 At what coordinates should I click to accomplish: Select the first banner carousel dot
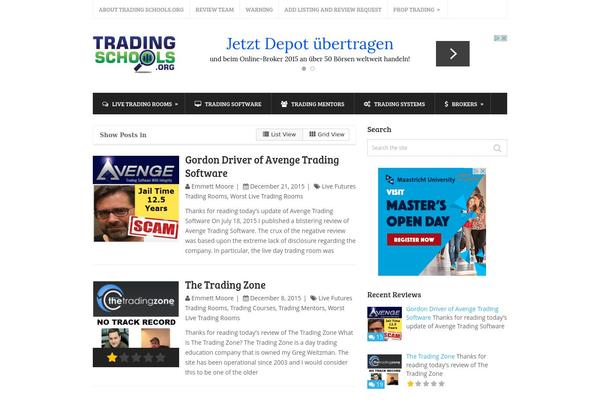(304, 69)
